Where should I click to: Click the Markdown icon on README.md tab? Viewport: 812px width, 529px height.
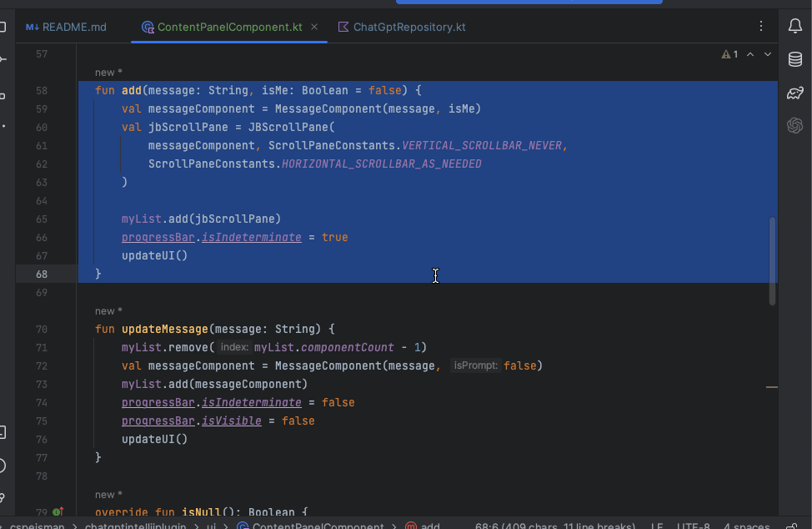click(x=33, y=27)
